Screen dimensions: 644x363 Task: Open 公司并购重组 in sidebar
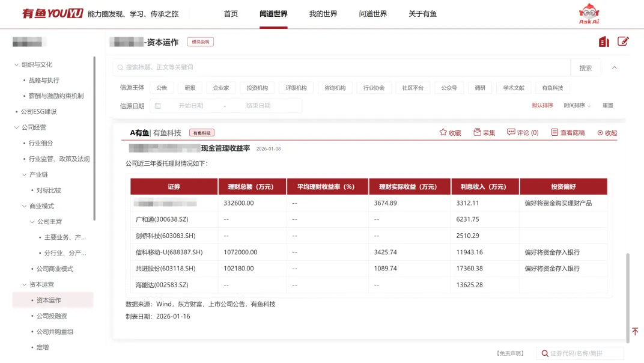(x=55, y=332)
